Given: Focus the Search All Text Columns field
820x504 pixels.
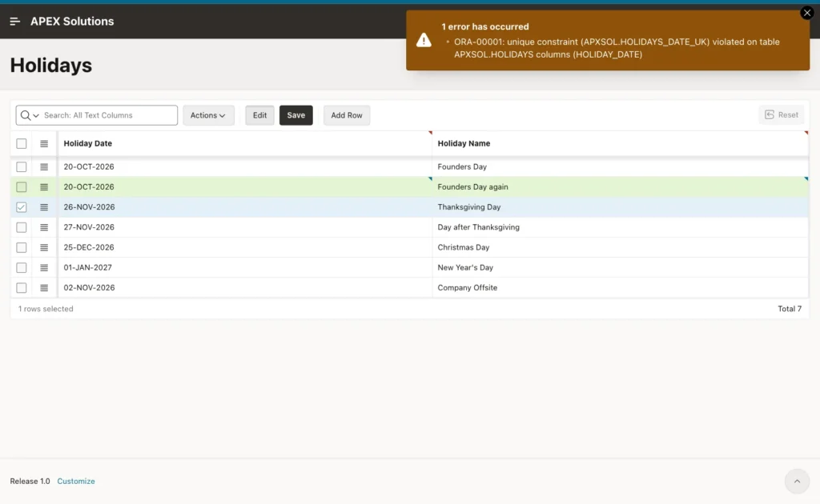Looking at the screenshot, I should point(109,115).
